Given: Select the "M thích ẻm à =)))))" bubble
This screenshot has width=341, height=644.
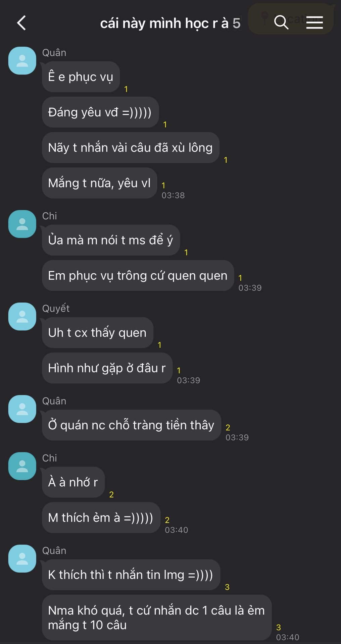Looking at the screenshot, I should [101, 518].
